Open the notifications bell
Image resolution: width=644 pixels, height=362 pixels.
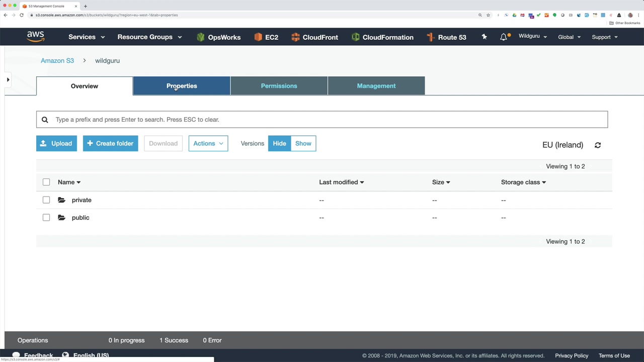click(504, 37)
